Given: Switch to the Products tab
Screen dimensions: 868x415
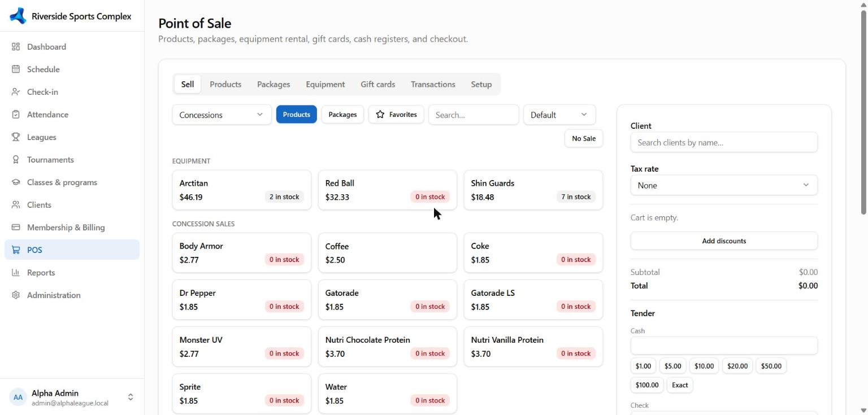Looking at the screenshot, I should coord(225,84).
